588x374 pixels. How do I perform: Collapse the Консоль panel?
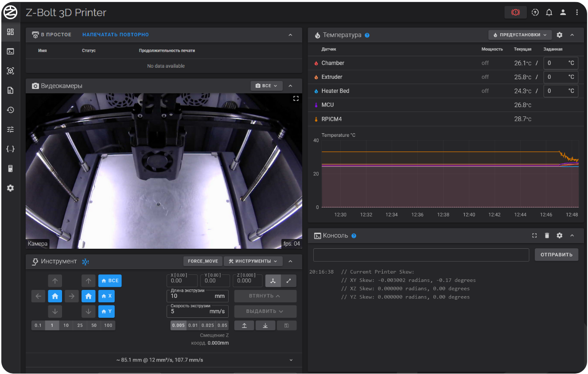pos(572,235)
